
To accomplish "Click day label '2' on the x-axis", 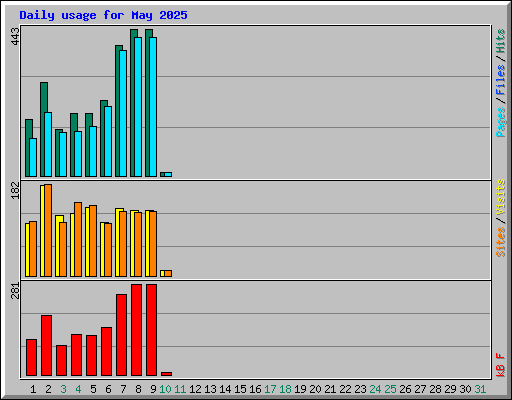I will pyautogui.click(x=48, y=389).
